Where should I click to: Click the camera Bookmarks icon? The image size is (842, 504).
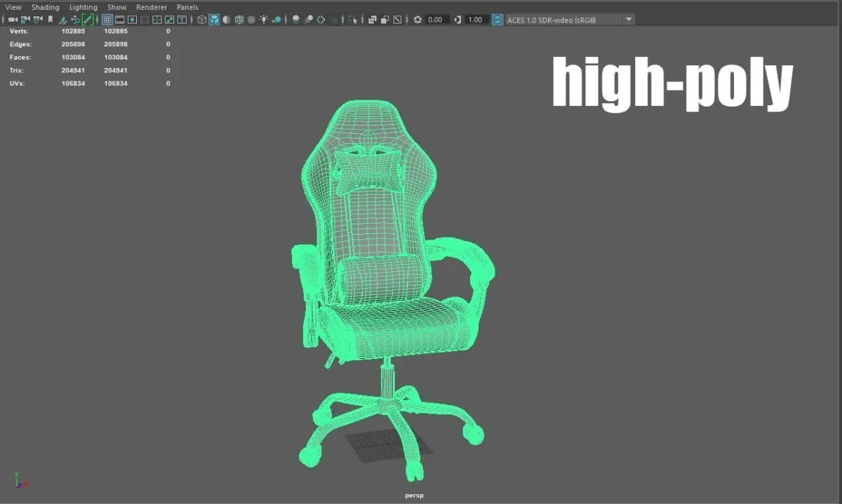click(50, 20)
